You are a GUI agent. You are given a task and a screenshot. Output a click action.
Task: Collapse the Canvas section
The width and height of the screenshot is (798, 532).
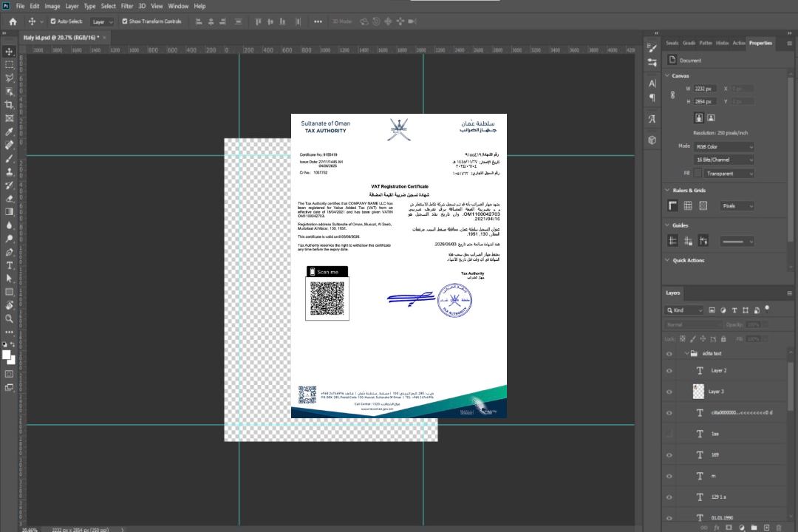(x=667, y=75)
